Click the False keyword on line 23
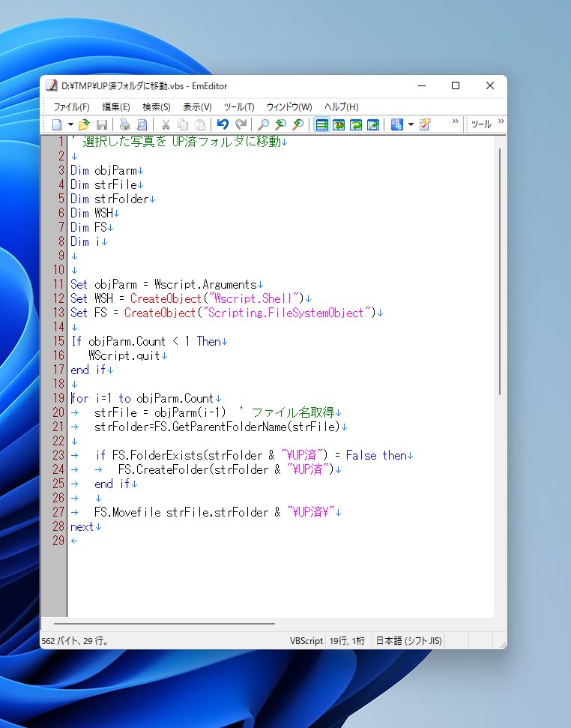Image resolution: width=571 pixels, height=728 pixels. [x=361, y=455]
